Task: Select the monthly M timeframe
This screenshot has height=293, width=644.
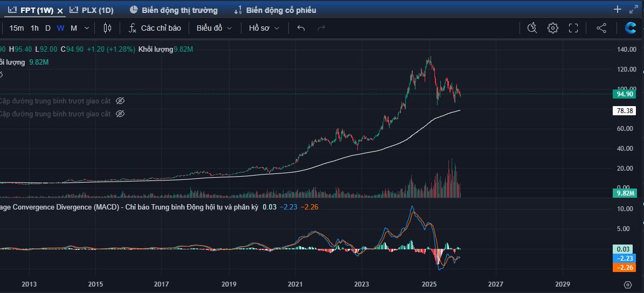Action: point(74,28)
